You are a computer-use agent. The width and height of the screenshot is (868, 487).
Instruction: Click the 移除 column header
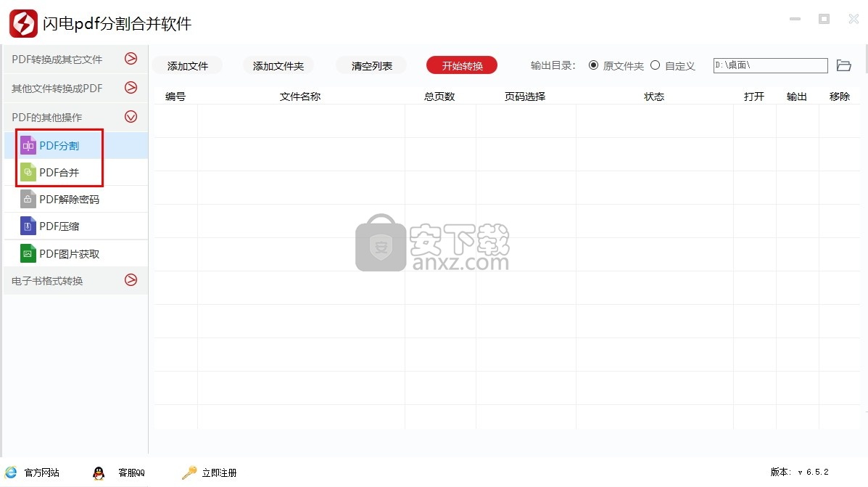pos(839,97)
